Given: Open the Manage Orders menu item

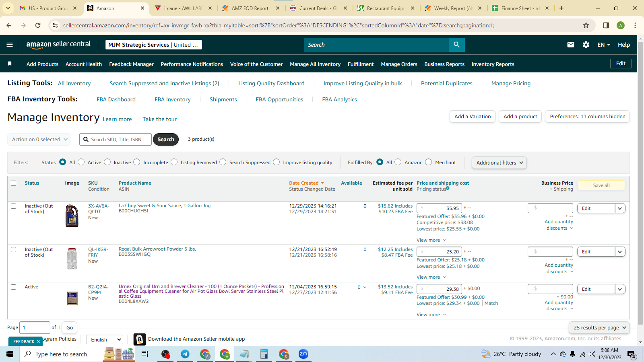Looking at the screenshot, I should tap(399, 64).
